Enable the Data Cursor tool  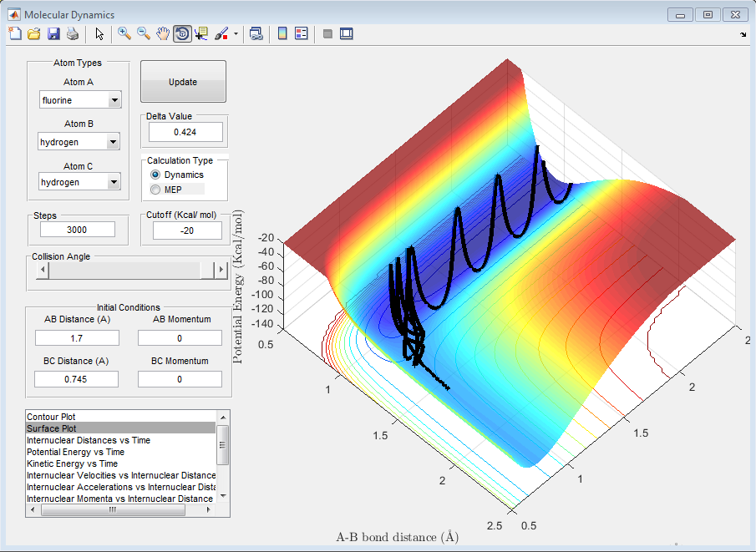(x=201, y=34)
